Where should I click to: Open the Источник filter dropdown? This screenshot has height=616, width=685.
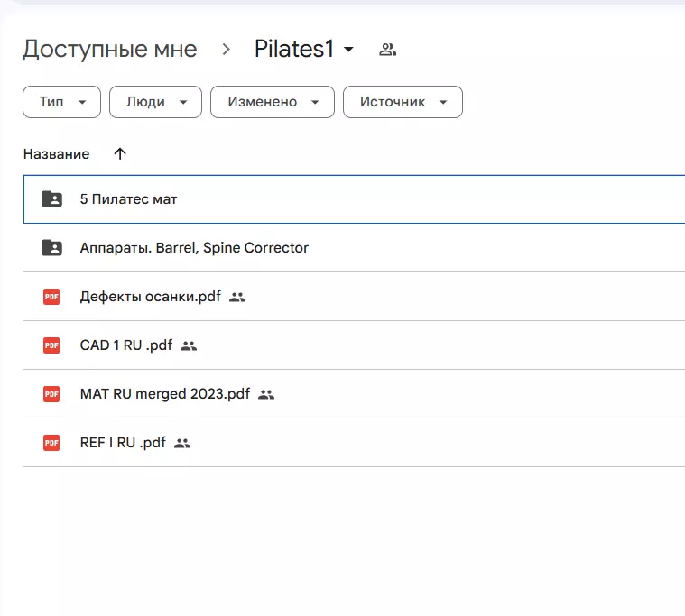click(x=403, y=102)
